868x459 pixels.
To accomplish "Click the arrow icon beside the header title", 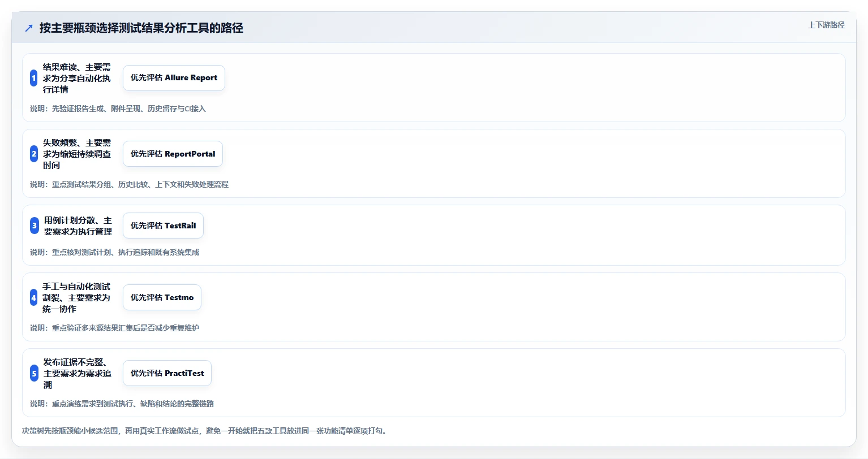I will 29,28.
